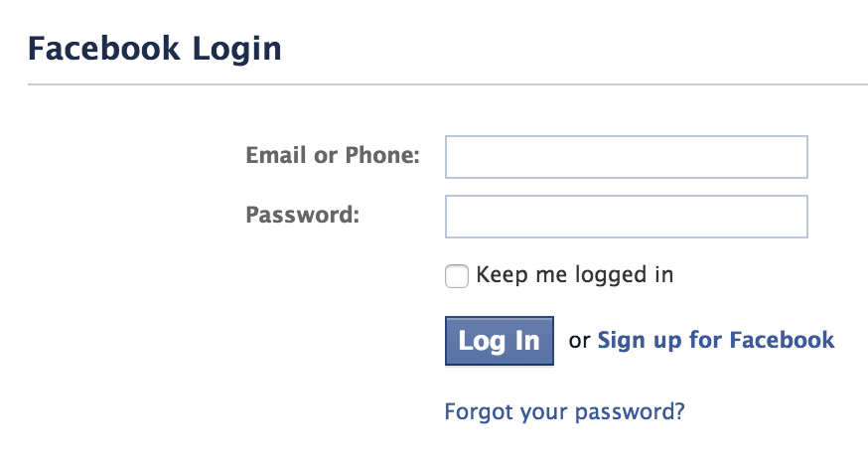868x467 pixels.
Task: Click the "Password:" field label
Action: pyautogui.click(x=302, y=215)
